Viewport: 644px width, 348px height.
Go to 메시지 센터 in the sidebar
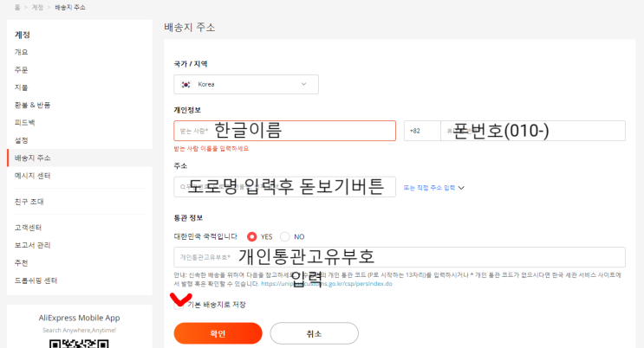33,176
